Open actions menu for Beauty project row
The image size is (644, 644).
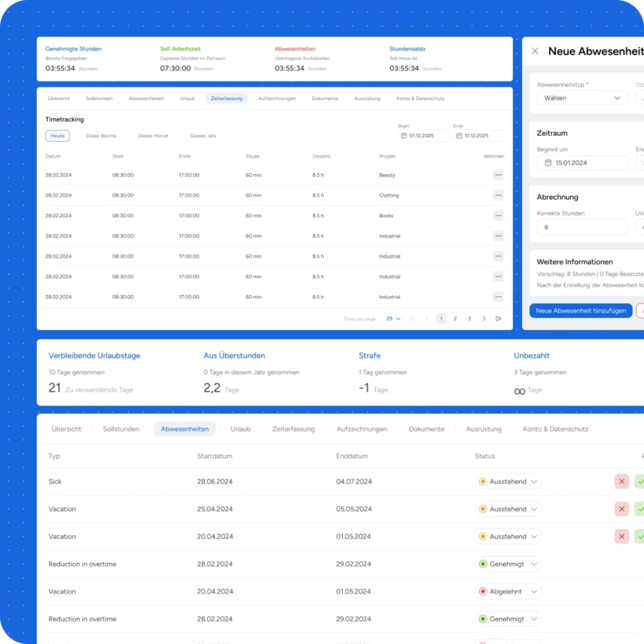tap(498, 175)
